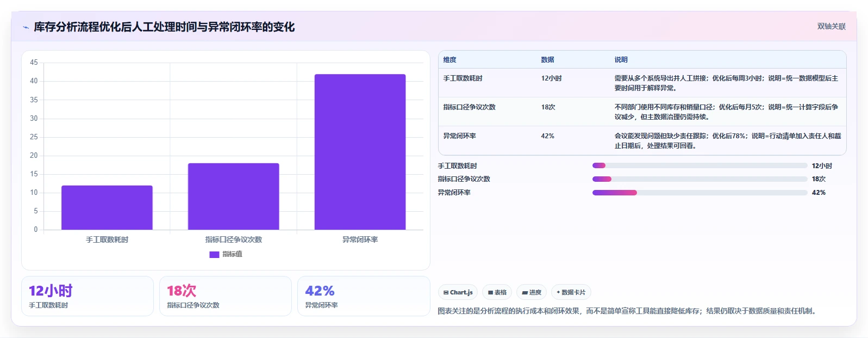Click the 18次 stat card
The width and height of the screenshot is (868, 338).
(x=226, y=296)
